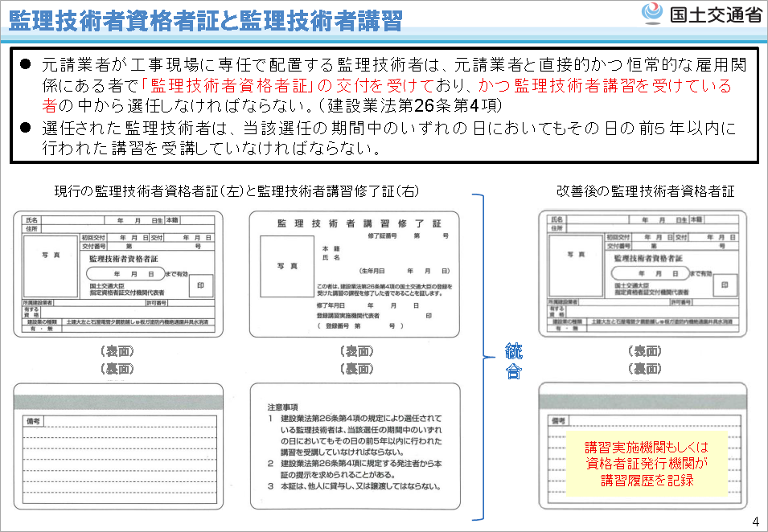Image resolution: width=768 pixels, height=532 pixels.
Task: Click the まで有効 date oval on current 資格者証
Action: pos(126,274)
